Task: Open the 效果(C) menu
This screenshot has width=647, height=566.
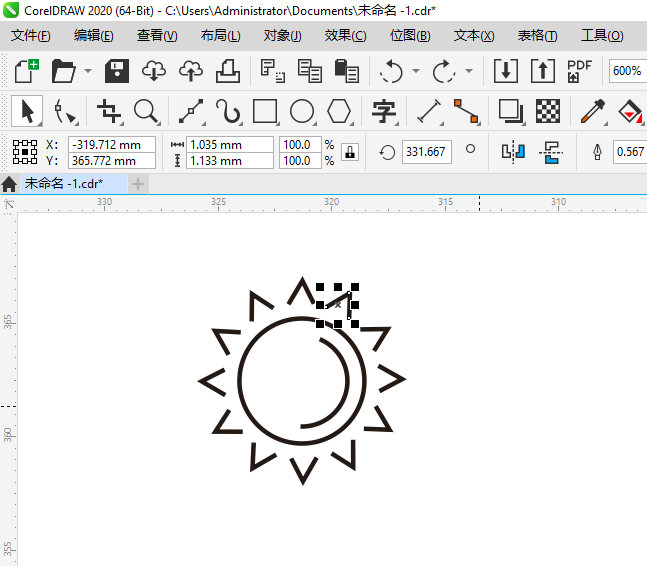Action: click(x=345, y=36)
